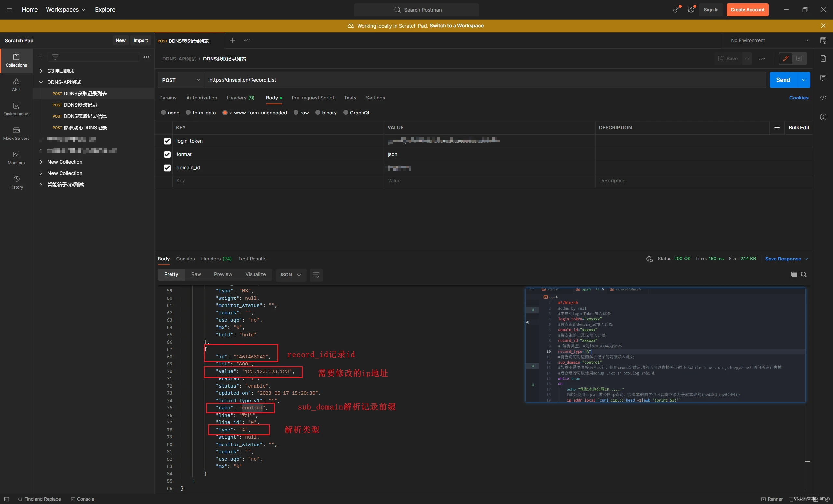833x504 pixels.
Task: Open the hamburger menu icon
Action: 9,10
